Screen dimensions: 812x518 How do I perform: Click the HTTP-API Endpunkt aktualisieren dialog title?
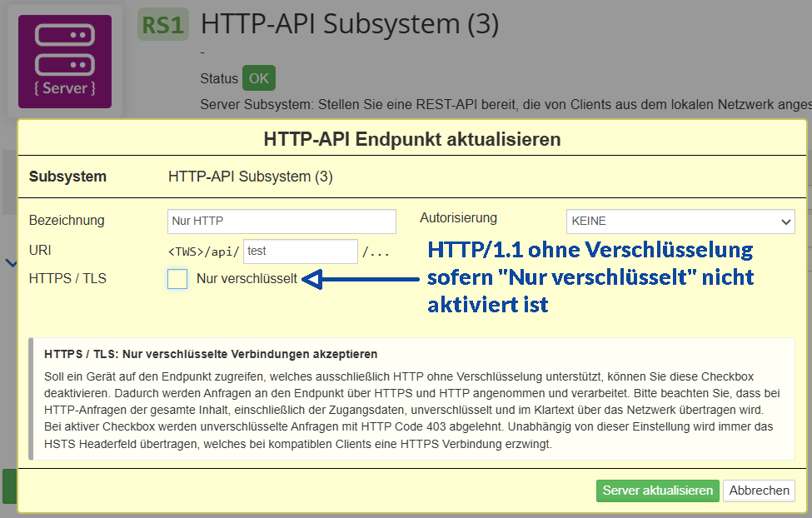click(x=412, y=139)
